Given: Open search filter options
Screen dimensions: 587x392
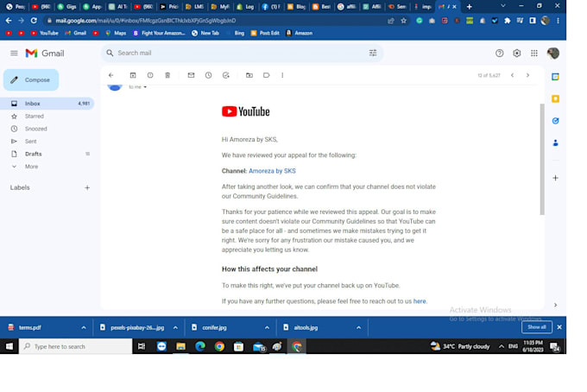Looking at the screenshot, I should 373,53.
